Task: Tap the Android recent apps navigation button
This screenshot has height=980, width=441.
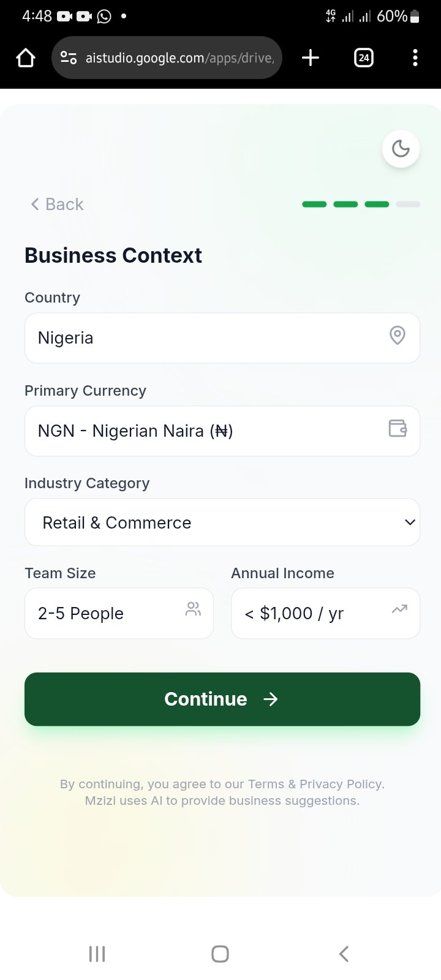Action: click(x=97, y=954)
